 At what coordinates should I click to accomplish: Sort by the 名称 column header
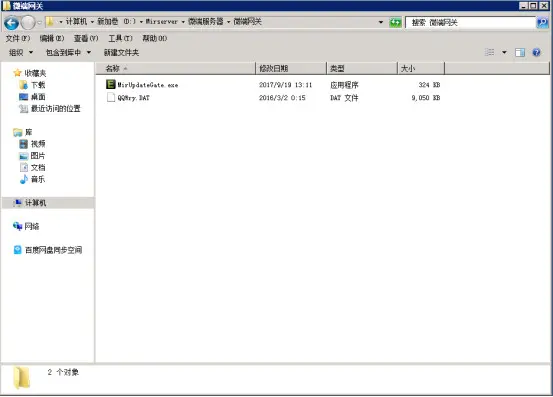(x=175, y=68)
